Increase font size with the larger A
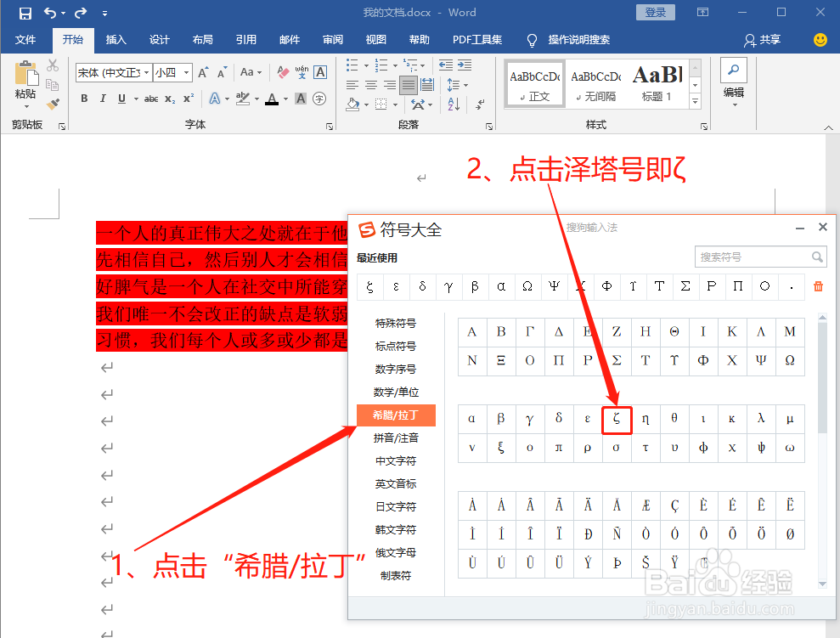840x638 pixels. coord(203,72)
